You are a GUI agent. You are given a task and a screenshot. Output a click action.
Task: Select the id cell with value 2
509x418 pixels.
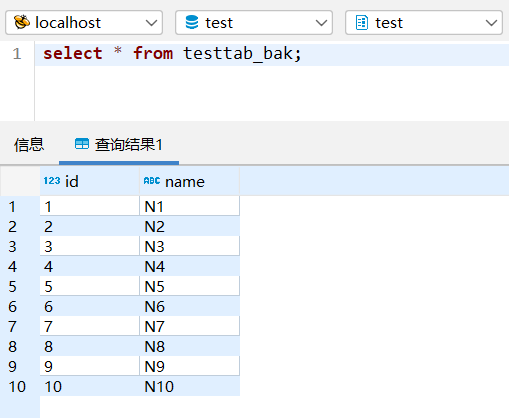coord(90,226)
